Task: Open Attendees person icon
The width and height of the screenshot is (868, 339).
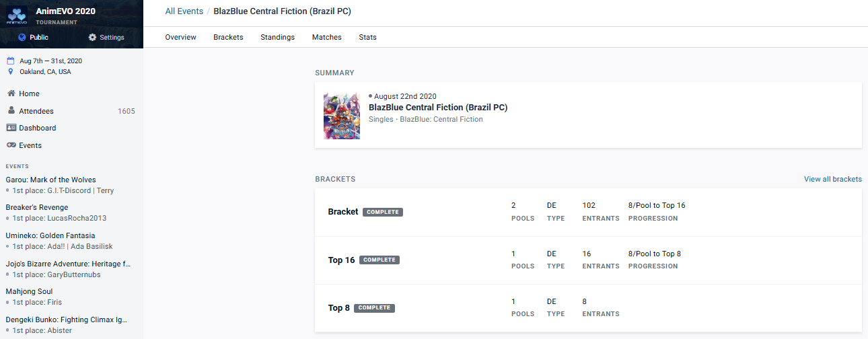Action: tap(11, 111)
